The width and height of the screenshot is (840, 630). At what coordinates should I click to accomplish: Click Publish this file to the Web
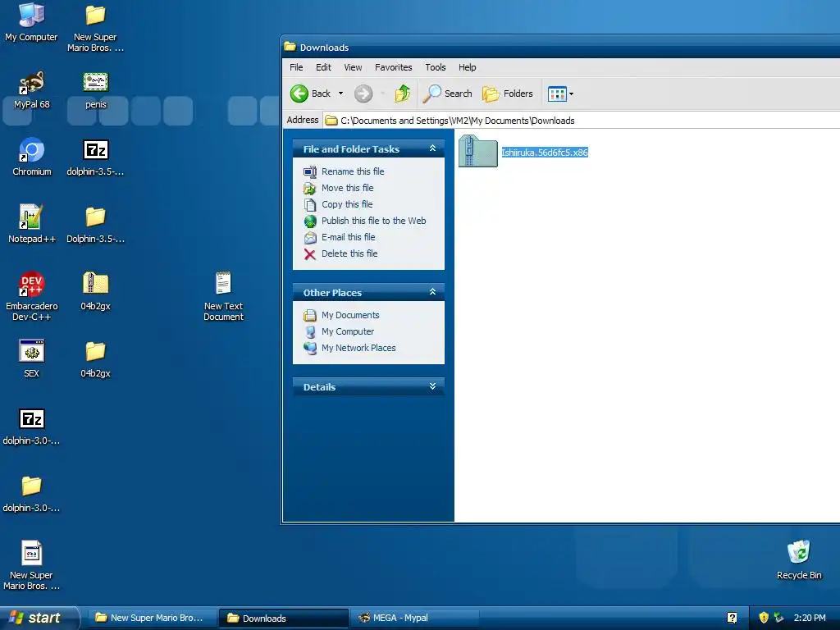pyautogui.click(x=373, y=221)
